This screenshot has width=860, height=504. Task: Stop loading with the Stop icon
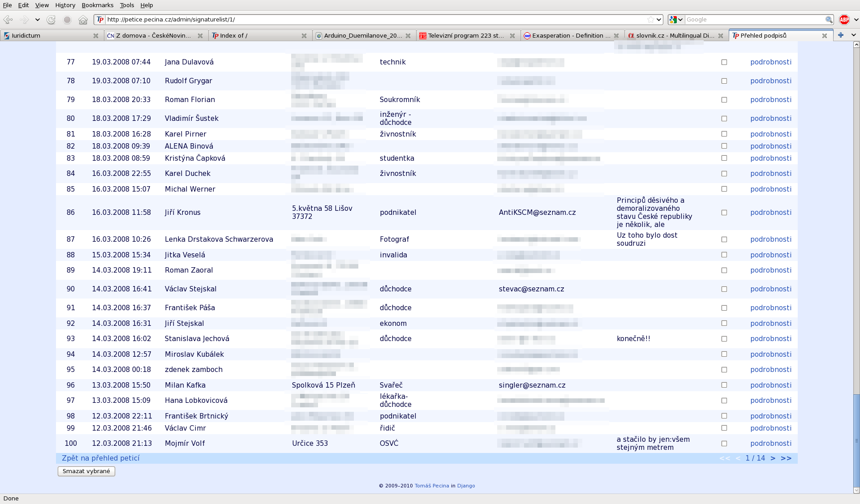click(x=67, y=20)
